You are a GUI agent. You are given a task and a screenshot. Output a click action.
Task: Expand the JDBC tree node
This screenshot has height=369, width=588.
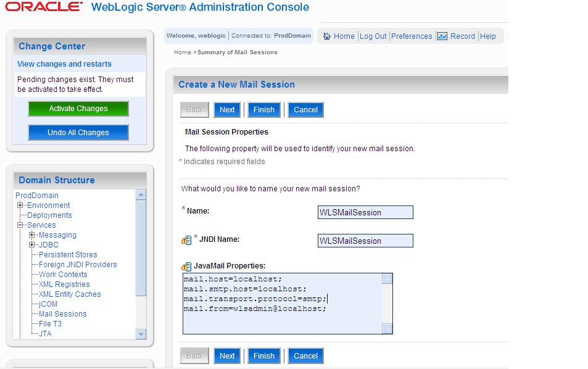click(x=32, y=244)
